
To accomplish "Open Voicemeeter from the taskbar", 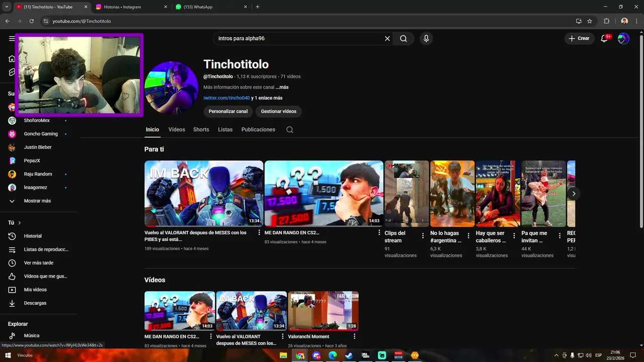I will point(398,355).
